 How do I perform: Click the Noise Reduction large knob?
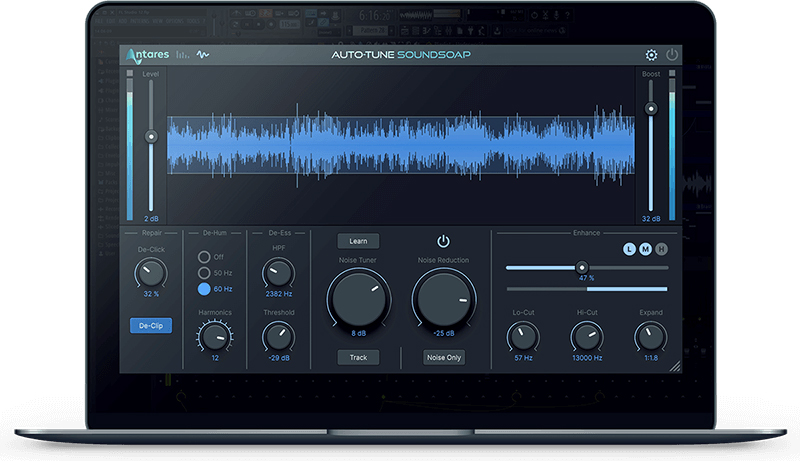point(444,299)
